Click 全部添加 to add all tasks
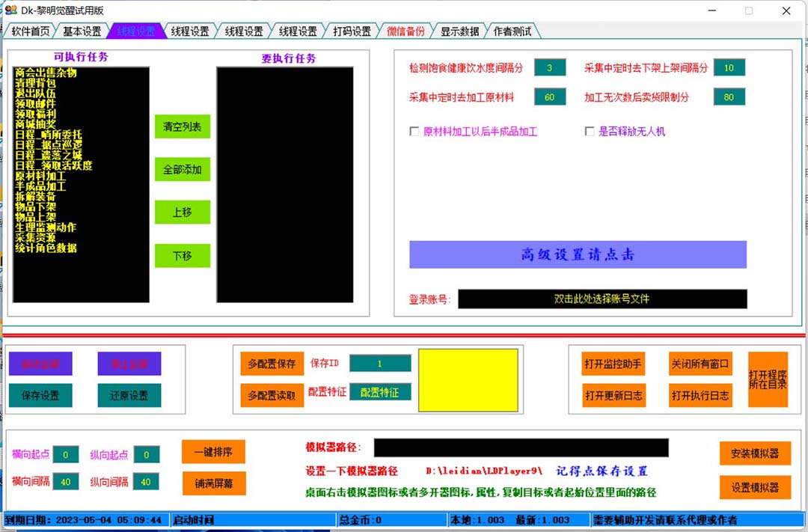Image resolution: width=808 pixels, height=532 pixels. coord(183,170)
